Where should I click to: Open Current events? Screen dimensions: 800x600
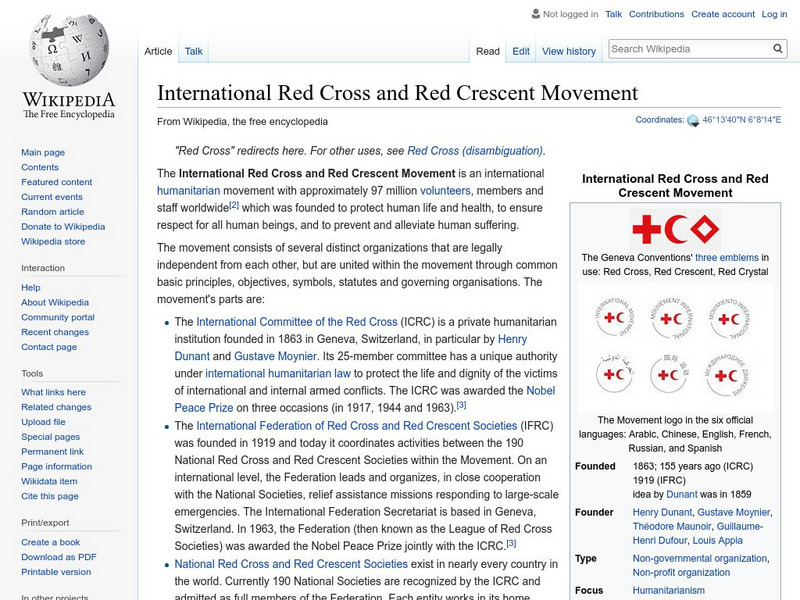(x=52, y=196)
